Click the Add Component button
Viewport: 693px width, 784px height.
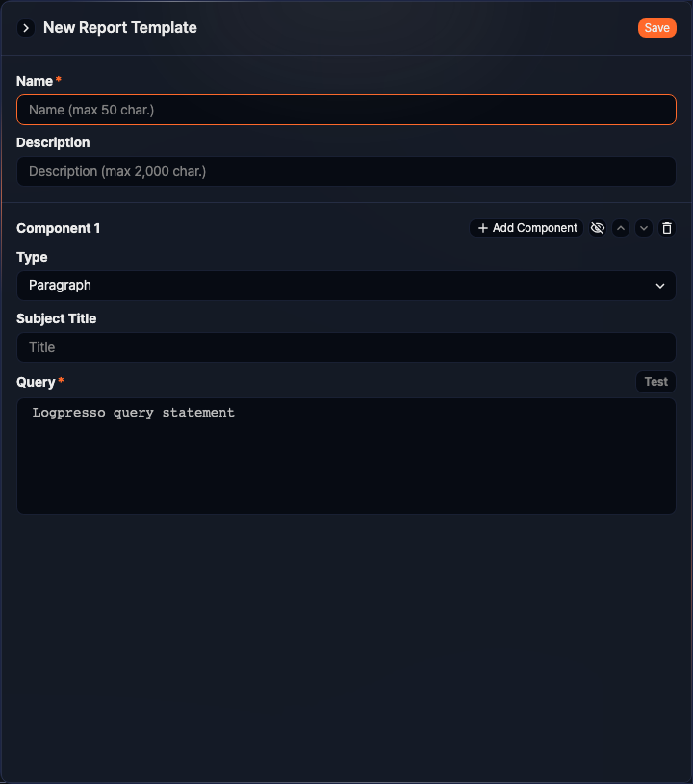pos(526,228)
